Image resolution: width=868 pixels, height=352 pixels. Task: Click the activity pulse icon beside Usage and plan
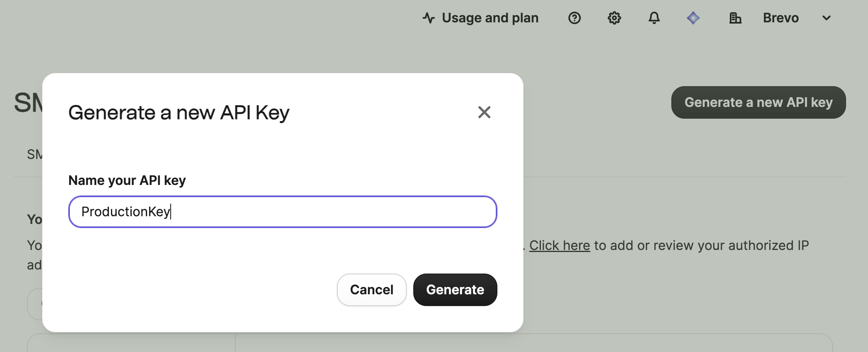(428, 18)
